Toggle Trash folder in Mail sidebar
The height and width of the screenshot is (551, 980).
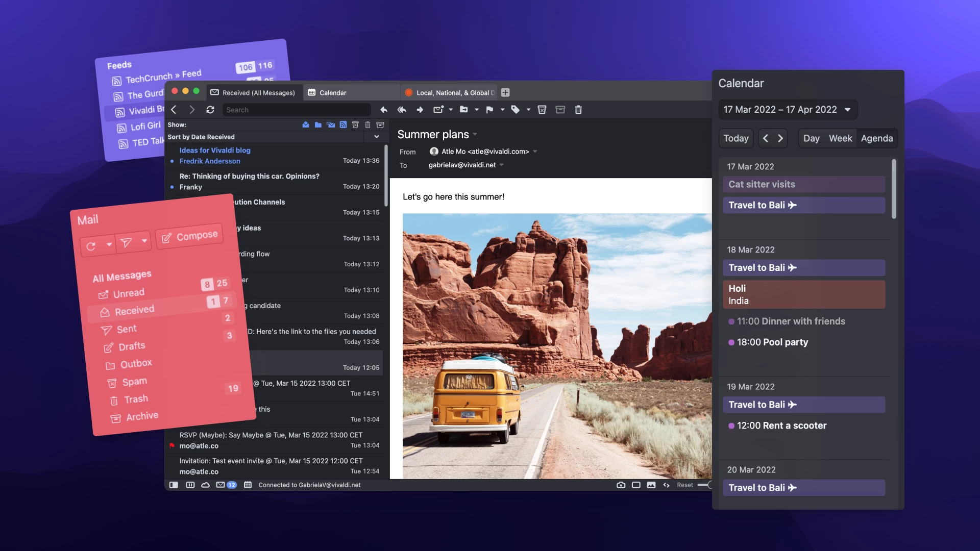point(136,398)
